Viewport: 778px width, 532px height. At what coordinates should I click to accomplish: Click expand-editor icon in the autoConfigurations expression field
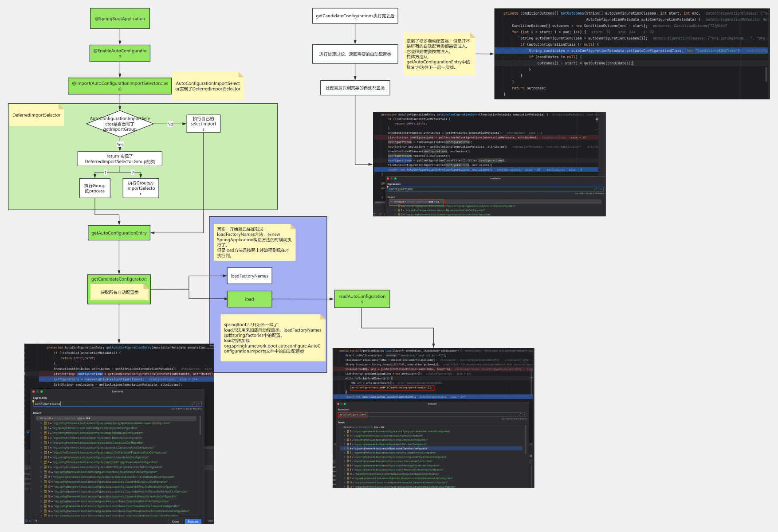pyautogui.click(x=520, y=415)
